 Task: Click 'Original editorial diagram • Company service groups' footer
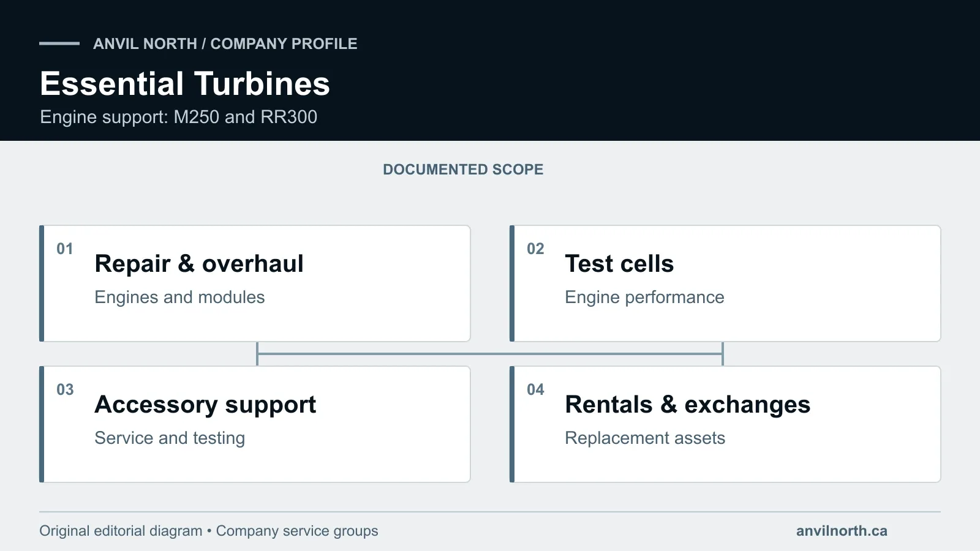209,531
